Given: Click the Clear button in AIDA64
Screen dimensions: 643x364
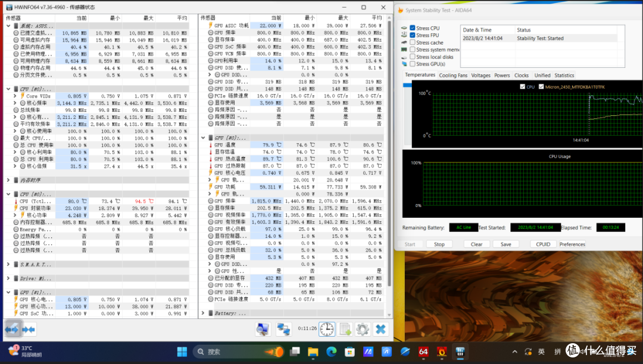Looking at the screenshot, I should click(x=476, y=244).
